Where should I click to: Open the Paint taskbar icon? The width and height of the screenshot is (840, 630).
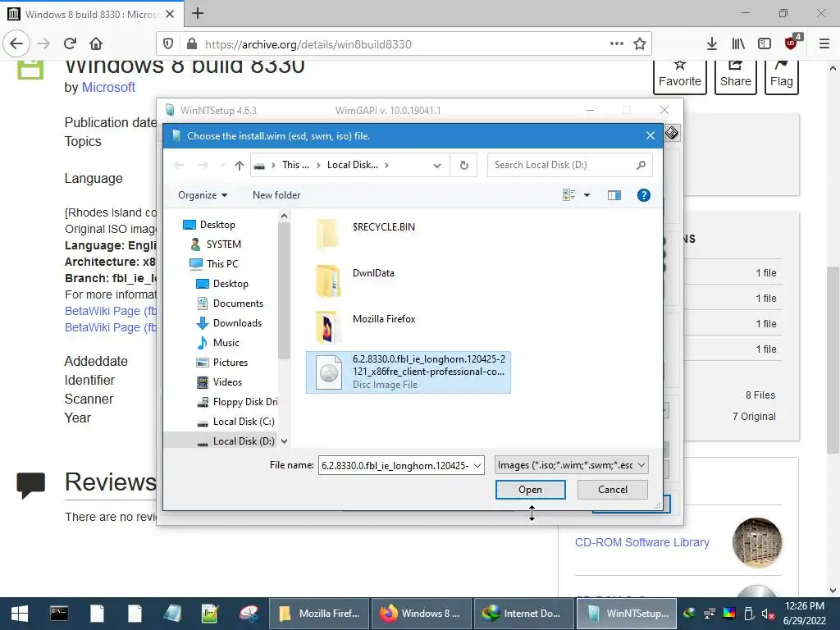point(249,614)
